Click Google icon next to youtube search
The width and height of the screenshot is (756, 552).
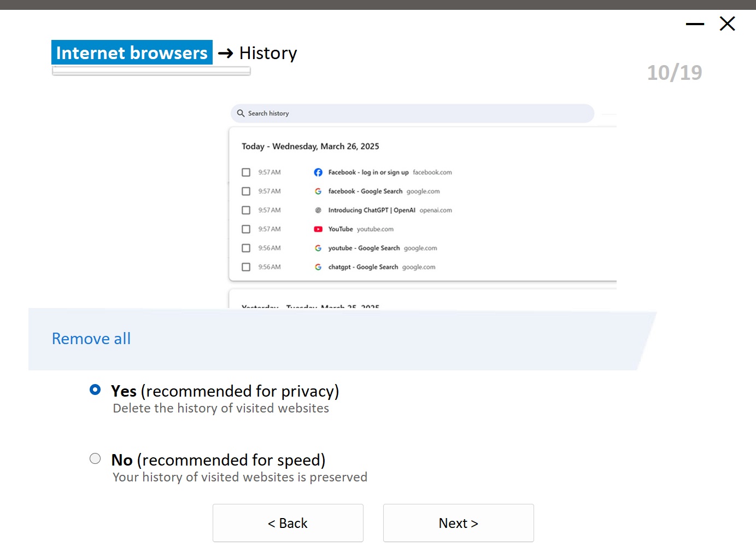[318, 248]
